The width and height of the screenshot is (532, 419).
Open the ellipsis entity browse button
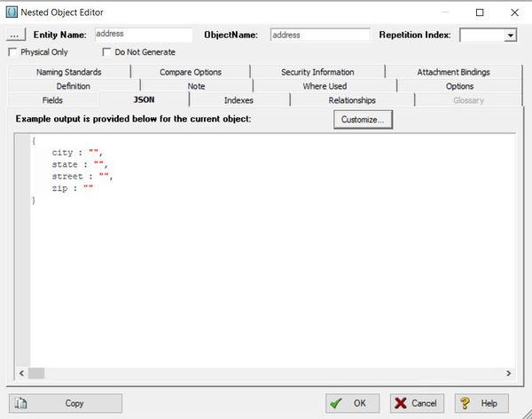(15, 35)
